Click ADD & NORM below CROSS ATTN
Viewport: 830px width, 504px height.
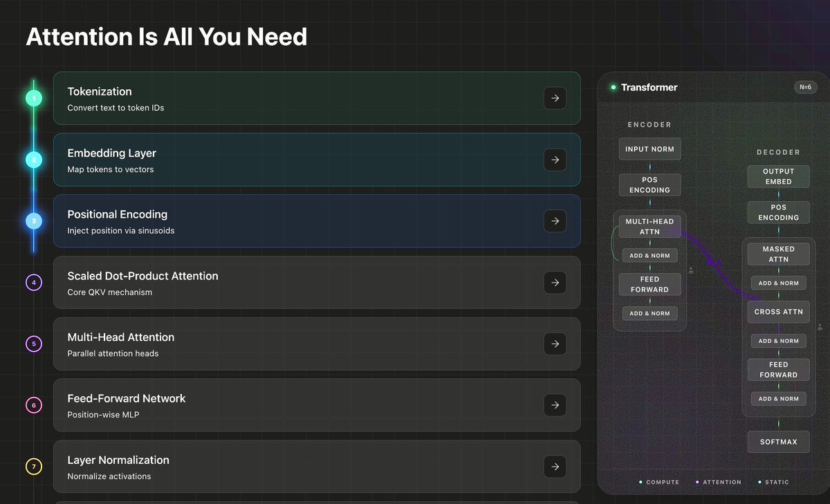coord(779,341)
